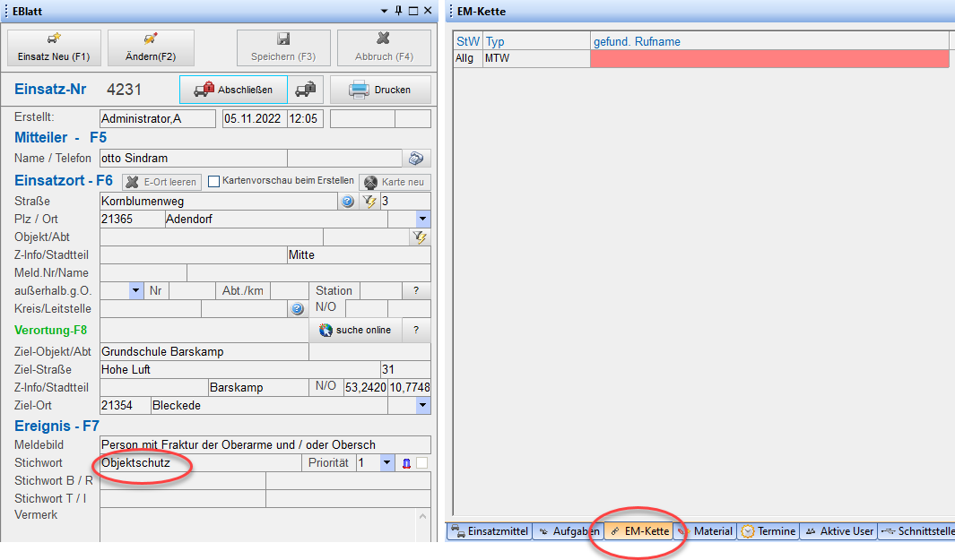Expand the außerhalb.g.O. dropdown
The image size is (955, 560).
tap(135, 291)
